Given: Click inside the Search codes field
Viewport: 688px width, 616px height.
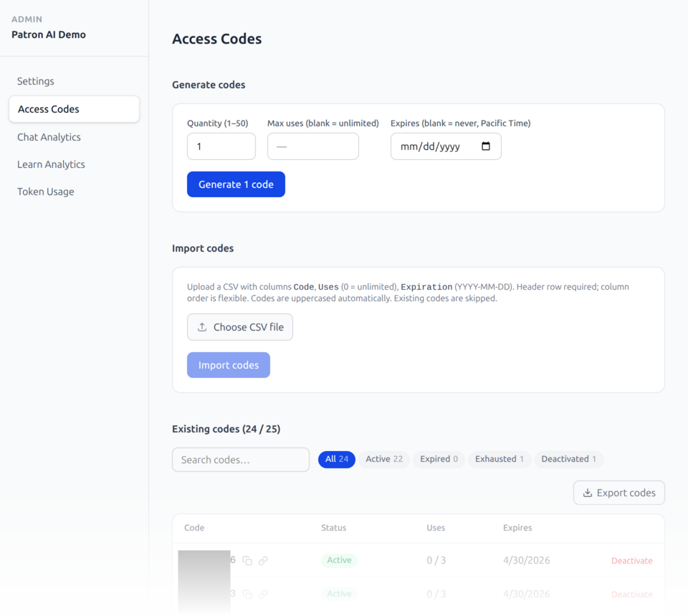Looking at the screenshot, I should coord(240,459).
